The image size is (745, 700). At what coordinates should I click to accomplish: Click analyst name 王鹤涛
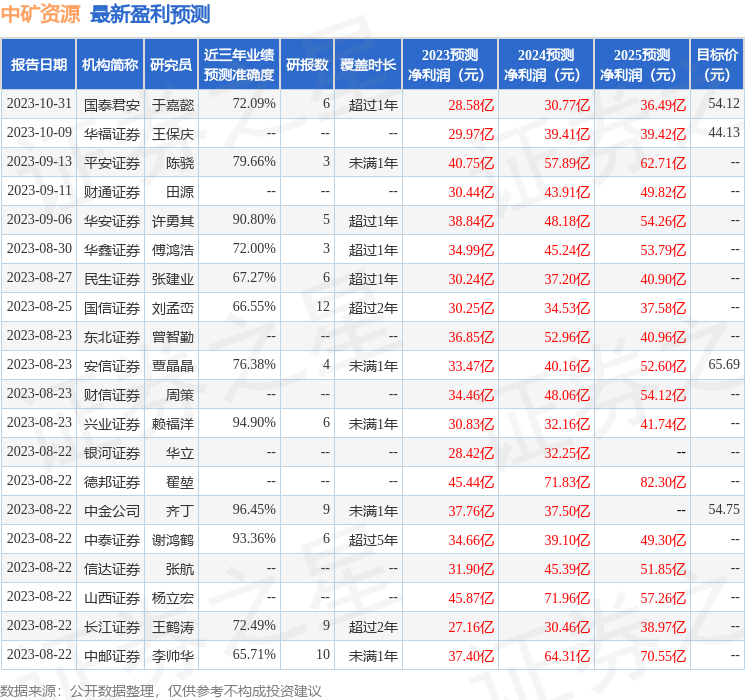pyautogui.click(x=173, y=626)
